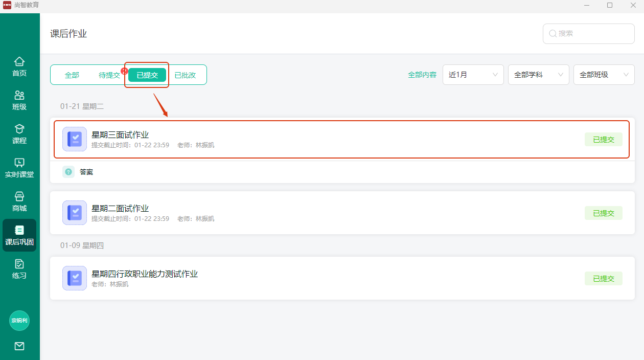Switch to the 已批改 tab
This screenshot has height=360, width=644.
click(x=185, y=75)
